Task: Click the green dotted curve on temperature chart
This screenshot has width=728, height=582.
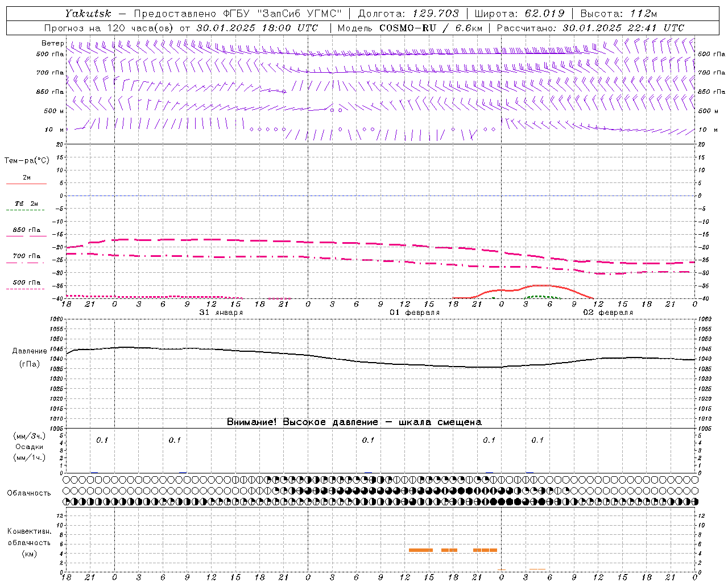Action: [542, 297]
